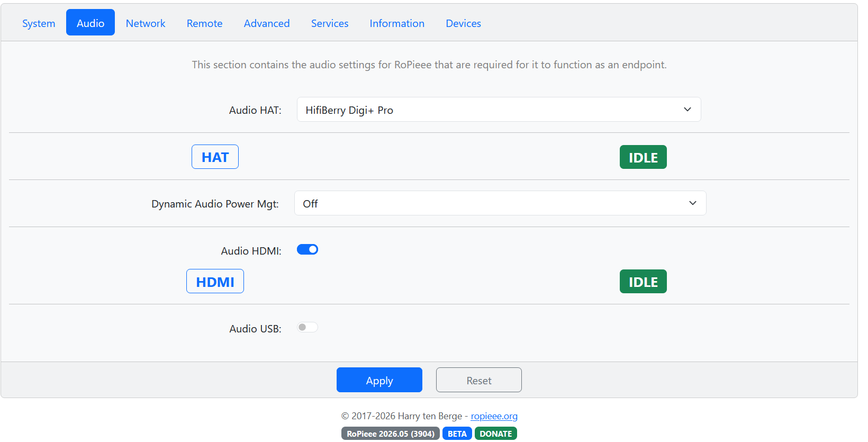Apply the audio settings

(x=379, y=380)
